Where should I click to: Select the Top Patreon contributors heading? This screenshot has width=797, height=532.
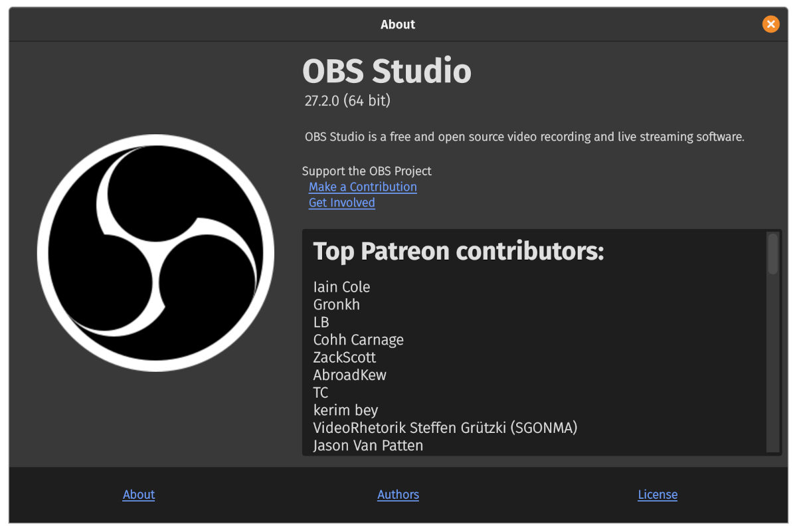click(459, 251)
